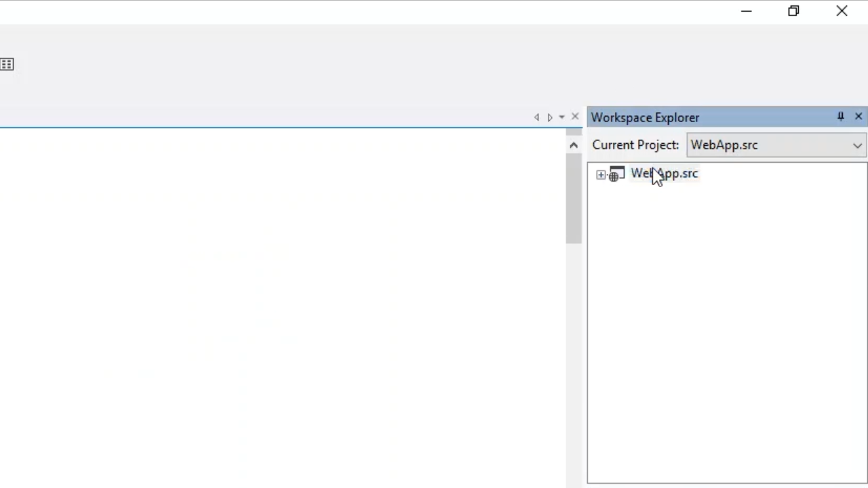Click the editor scrollbar up arrow

(x=574, y=145)
